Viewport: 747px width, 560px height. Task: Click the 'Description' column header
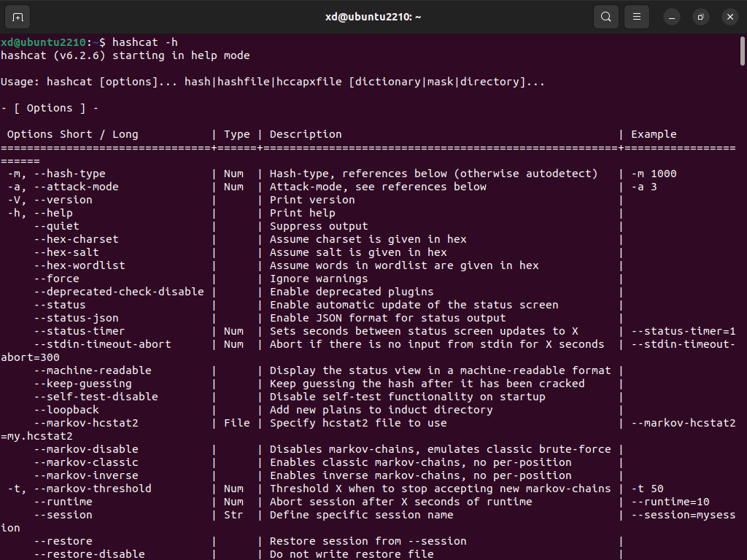[x=306, y=134]
